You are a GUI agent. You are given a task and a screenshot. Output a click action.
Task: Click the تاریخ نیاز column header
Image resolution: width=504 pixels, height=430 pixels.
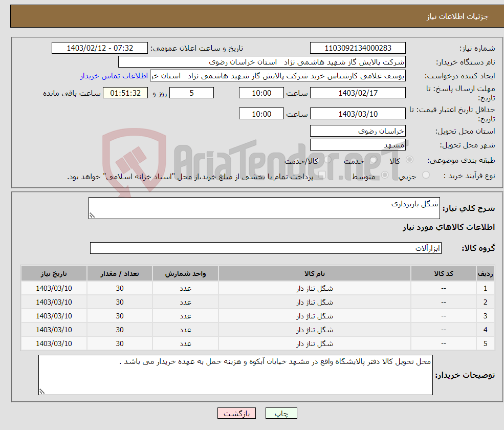pyautogui.click(x=54, y=274)
